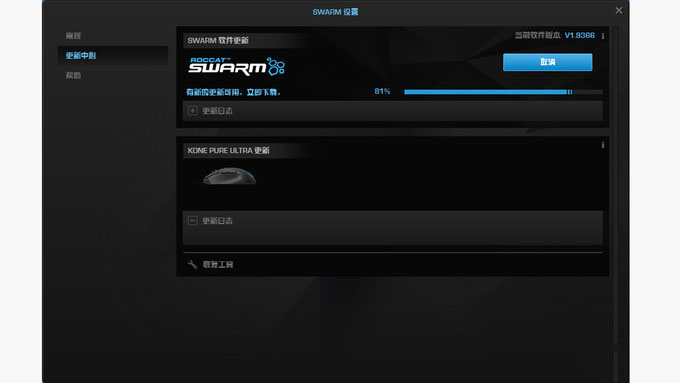Click the 81% progress value
Screen dimensions: 680x383
[382, 91]
